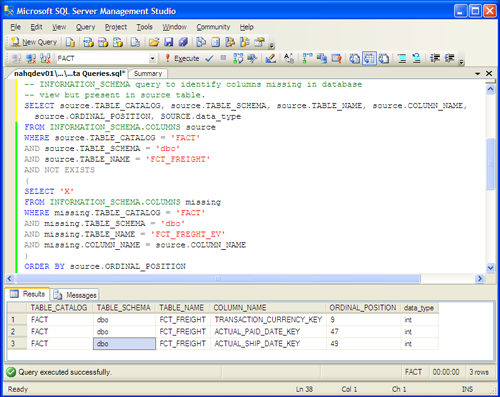Click the horizontal scrollbar right arrow
Screen dimensions: 500x397
480,278
